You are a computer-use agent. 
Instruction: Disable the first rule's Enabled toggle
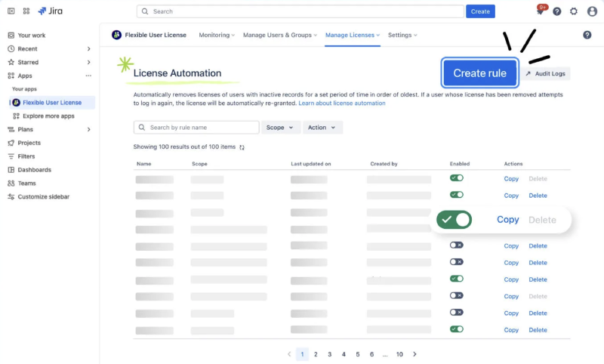(x=456, y=178)
